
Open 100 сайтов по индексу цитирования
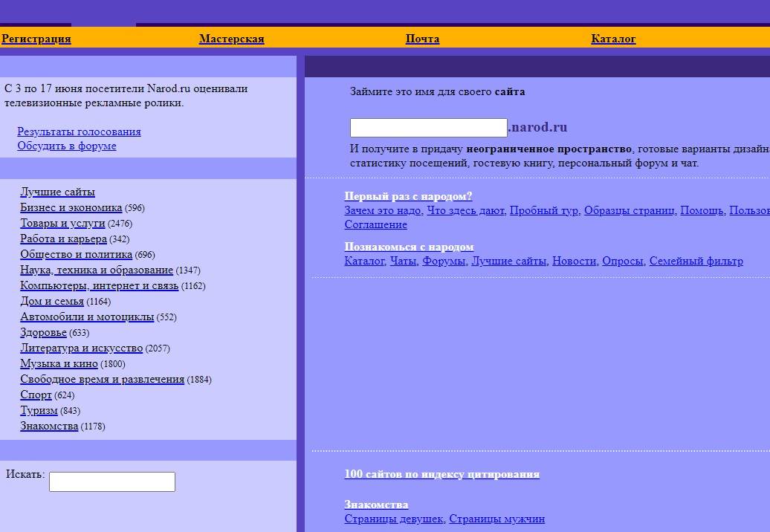pyautogui.click(x=441, y=474)
